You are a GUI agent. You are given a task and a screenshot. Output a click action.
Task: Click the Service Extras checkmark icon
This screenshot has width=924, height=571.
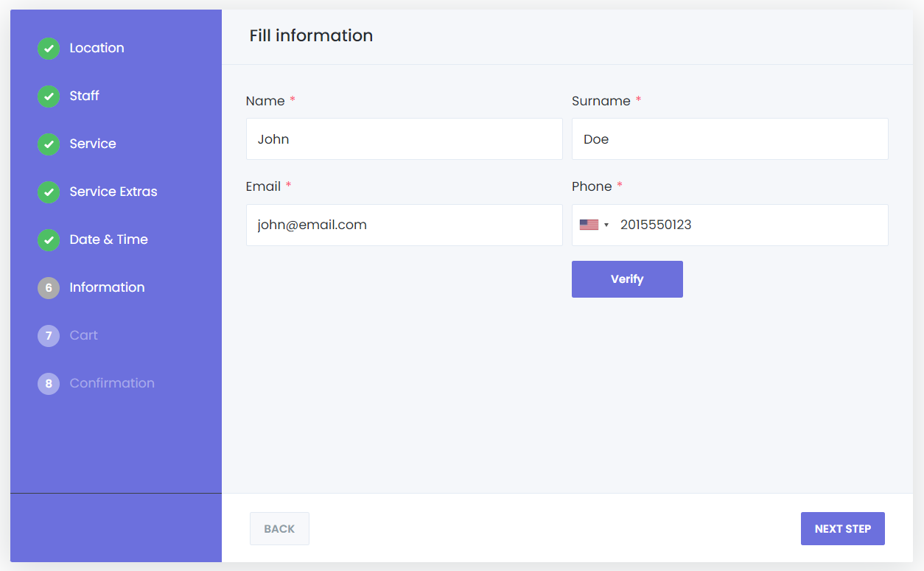point(48,192)
